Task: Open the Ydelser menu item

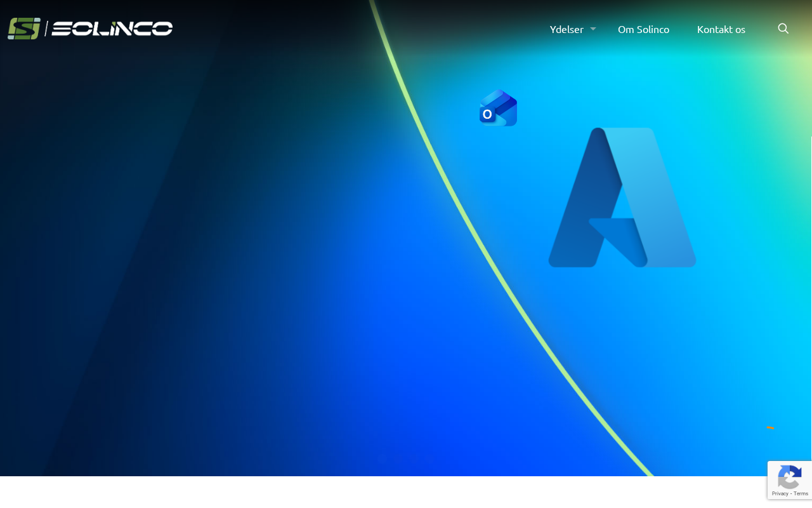Action: [x=566, y=29]
